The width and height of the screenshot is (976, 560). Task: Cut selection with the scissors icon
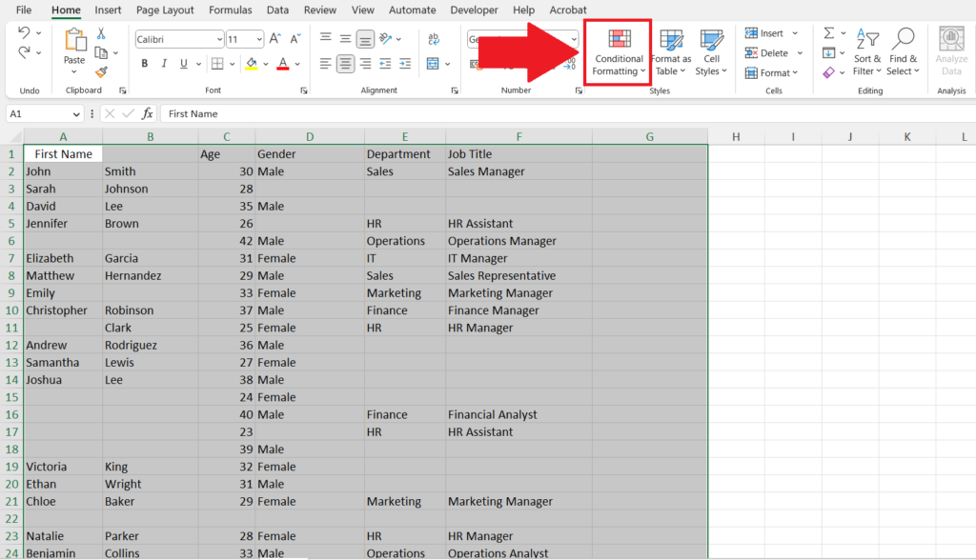pos(101,33)
